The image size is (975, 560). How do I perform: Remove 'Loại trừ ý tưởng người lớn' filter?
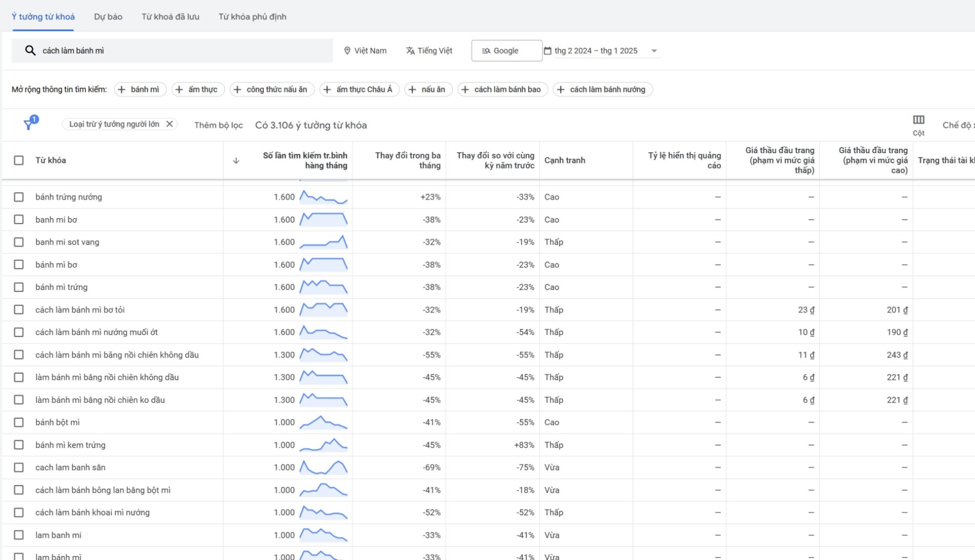169,124
